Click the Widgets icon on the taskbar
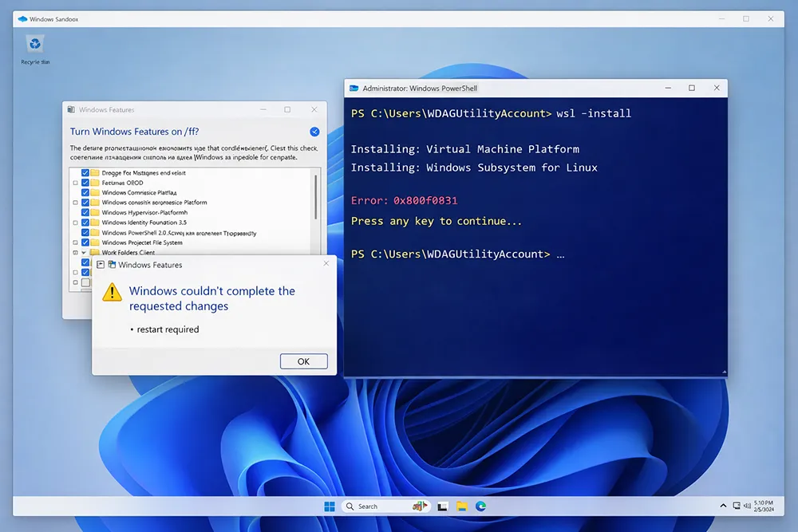This screenshot has height=532, width=798. click(421, 506)
